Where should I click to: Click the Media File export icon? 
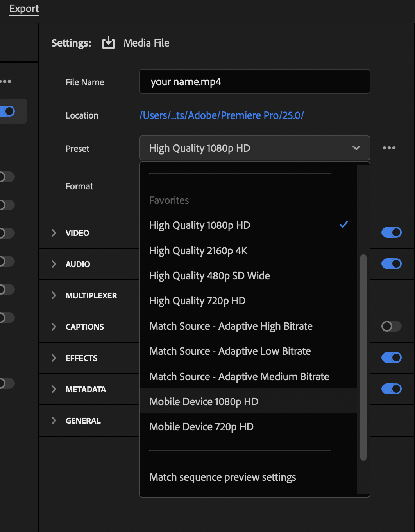click(x=108, y=43)
